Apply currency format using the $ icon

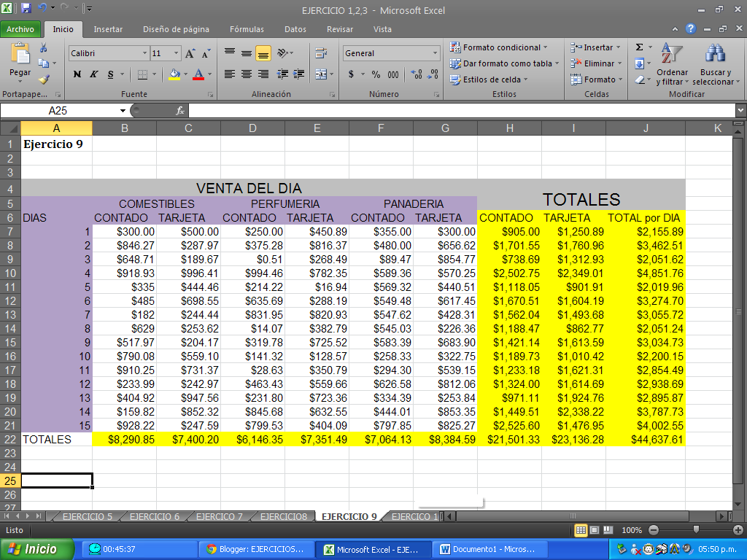351,74
